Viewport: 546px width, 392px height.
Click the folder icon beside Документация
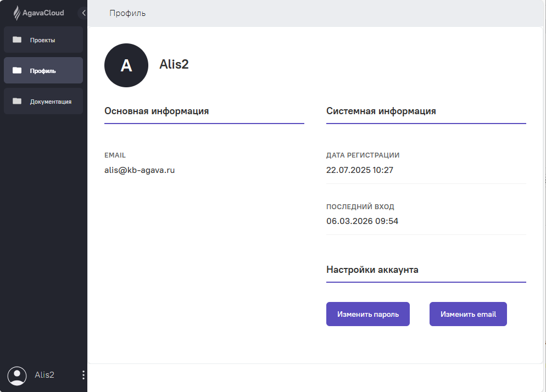(17, 101)
